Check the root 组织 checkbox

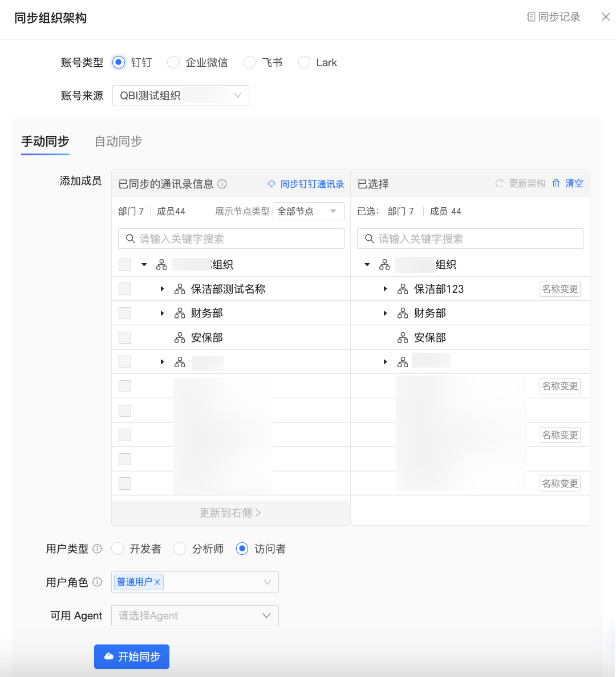pos(125,264)
